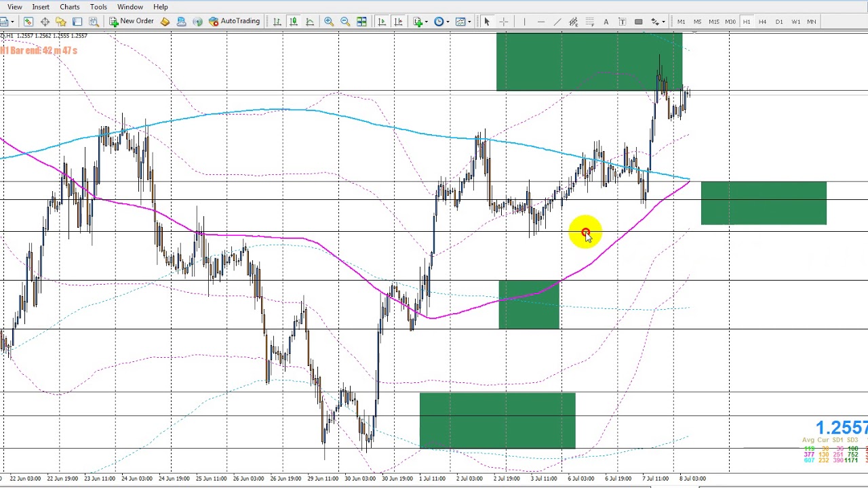868x488 pixels.
Task: Switch to the M30 timeframe
Action: pos(730,22)
